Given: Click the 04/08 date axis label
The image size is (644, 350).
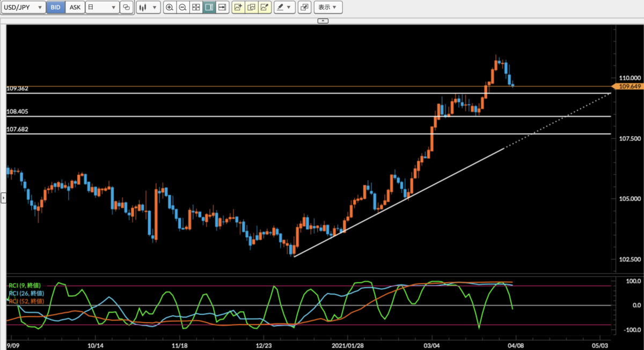Looking at the screenshot, I should tap(515, 345).
